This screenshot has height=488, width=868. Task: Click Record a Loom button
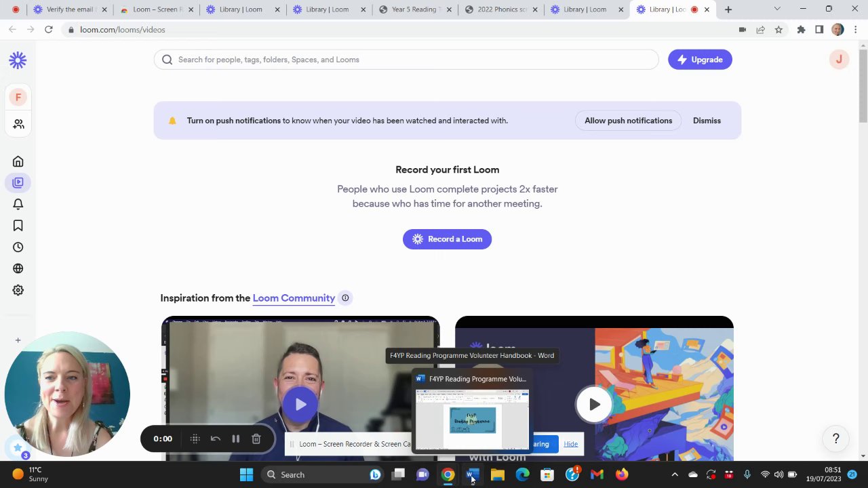447,239
